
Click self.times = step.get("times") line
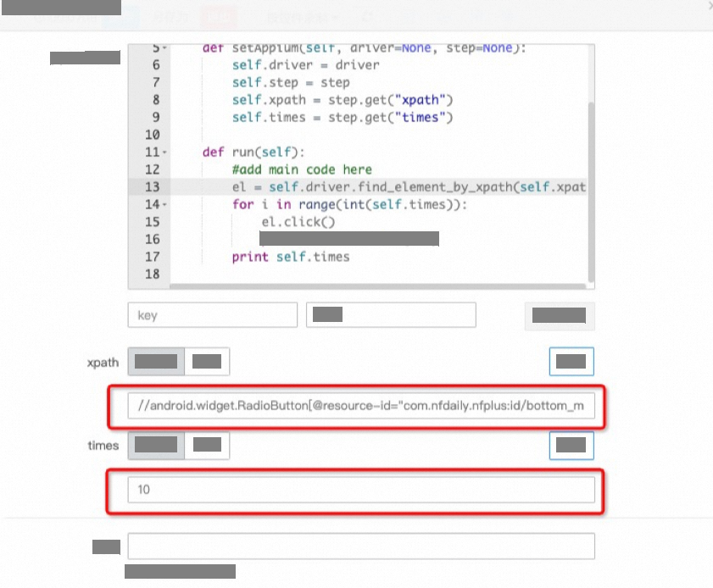(x=343, y=117)
